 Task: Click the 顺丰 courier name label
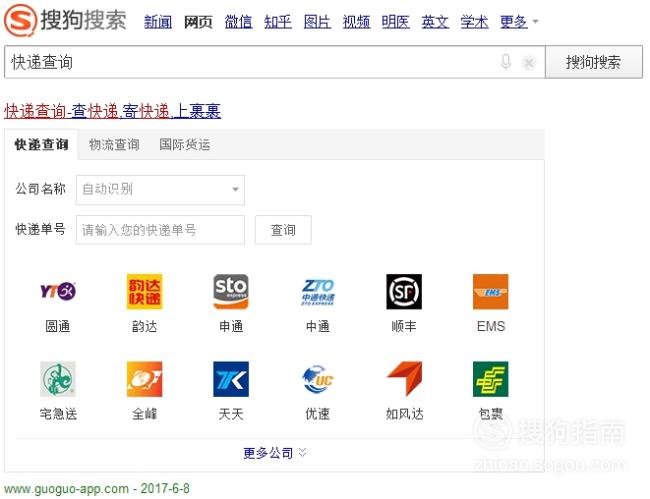click(404, 327)
